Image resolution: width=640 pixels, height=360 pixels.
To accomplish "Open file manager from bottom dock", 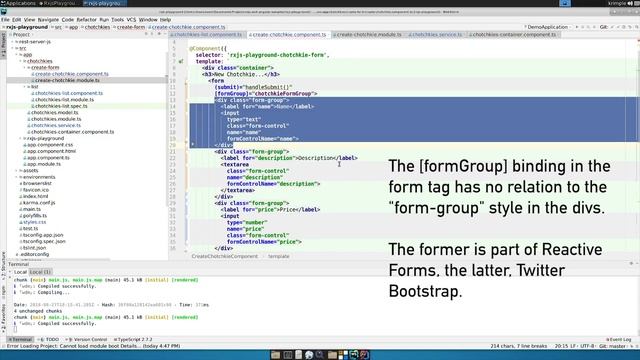I will (276, 355).
